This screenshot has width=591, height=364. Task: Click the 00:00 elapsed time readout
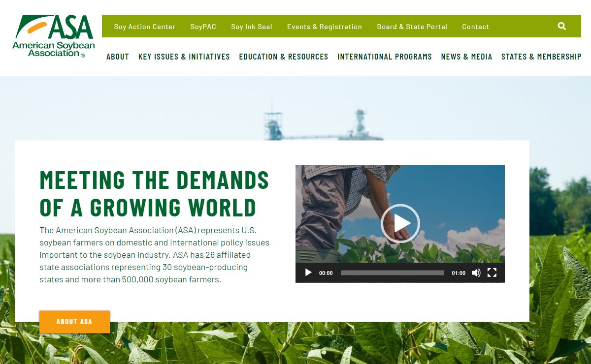[326, 273]
